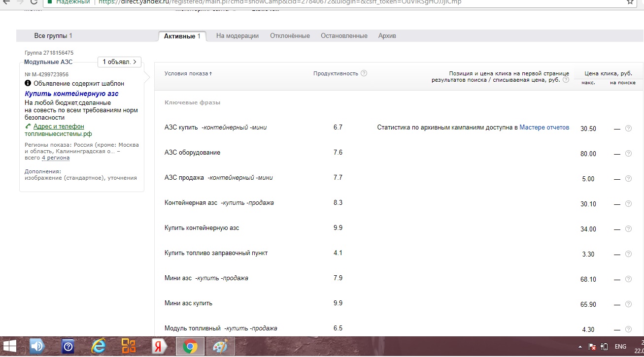
Task: Click max price 30.10 for Контейнерная азс
Action: [x=588, y=204]
